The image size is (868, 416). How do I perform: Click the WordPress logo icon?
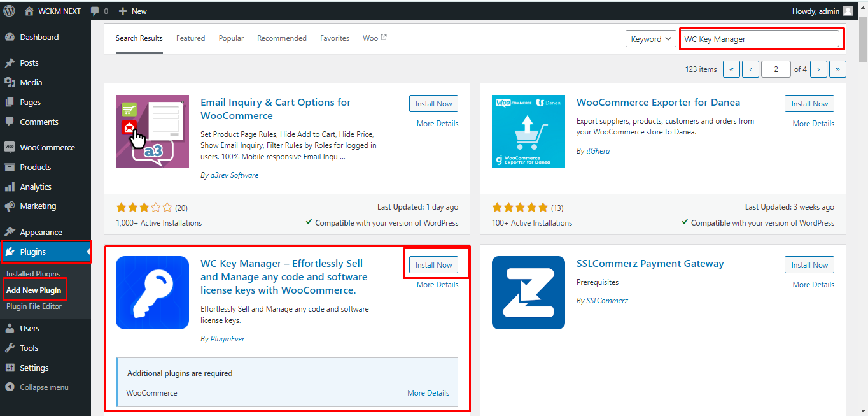(9, 11)
